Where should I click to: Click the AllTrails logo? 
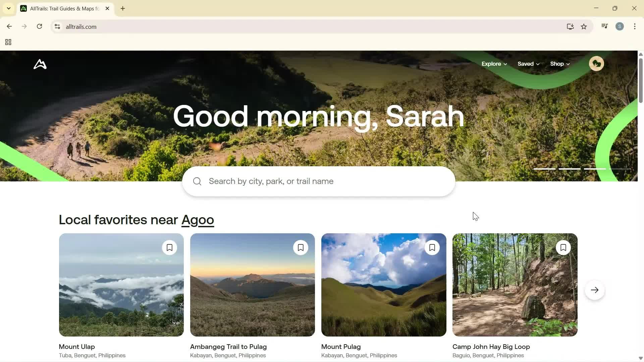click(x=40, y=64)
